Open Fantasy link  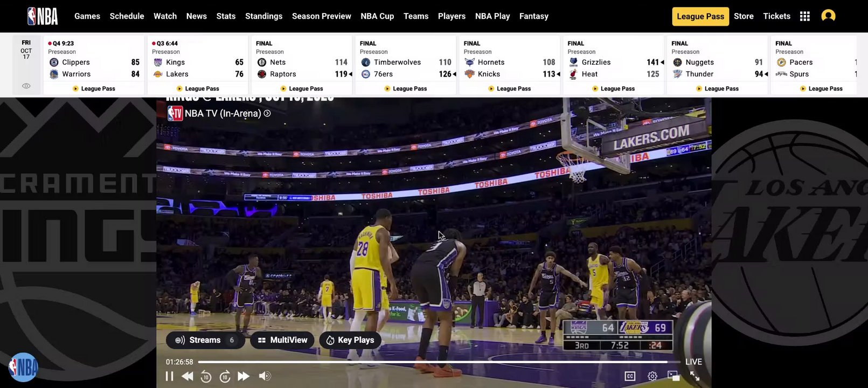(534, 16)
